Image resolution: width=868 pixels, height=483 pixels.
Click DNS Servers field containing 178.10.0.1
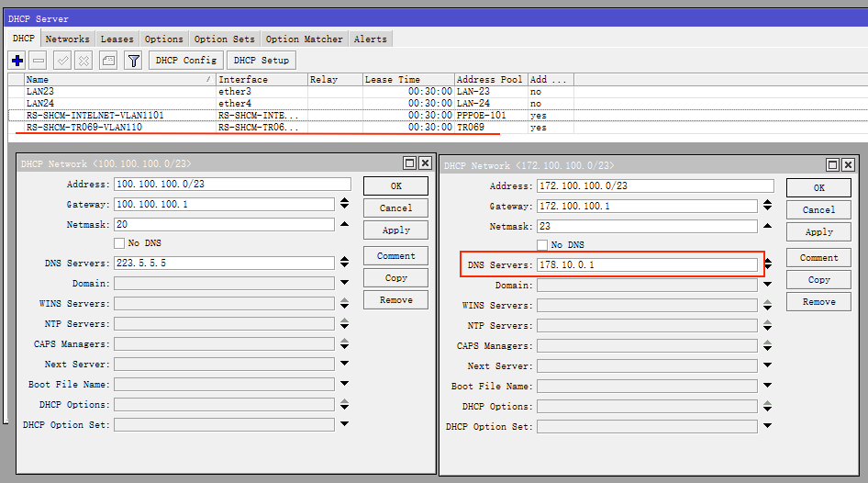(x=648, y=265)
